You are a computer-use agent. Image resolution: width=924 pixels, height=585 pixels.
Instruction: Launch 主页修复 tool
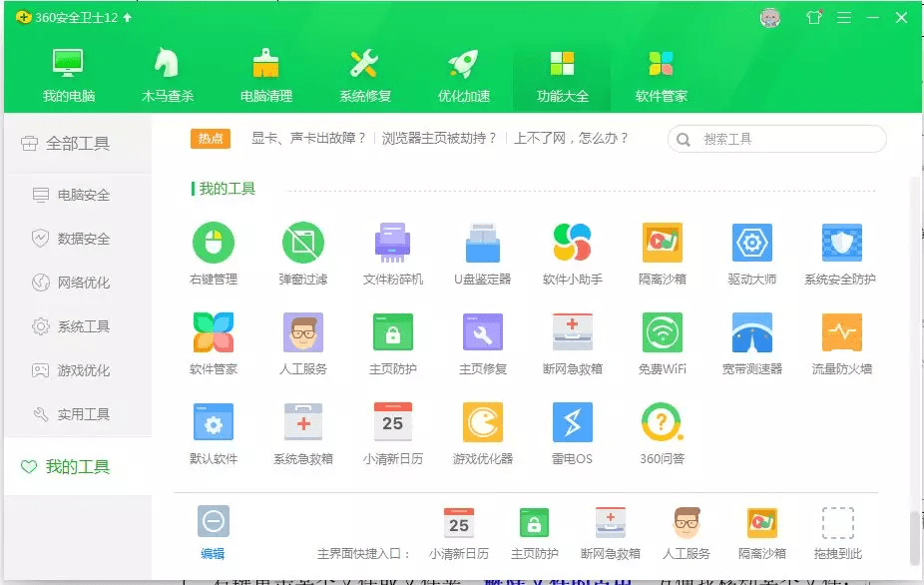[483, 343]
